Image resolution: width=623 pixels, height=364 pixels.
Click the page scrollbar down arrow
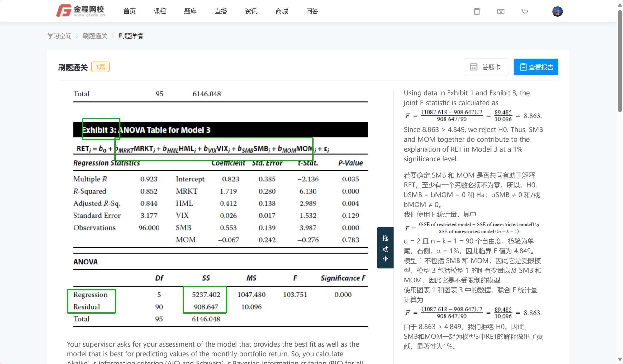click(x=620, y=359)
